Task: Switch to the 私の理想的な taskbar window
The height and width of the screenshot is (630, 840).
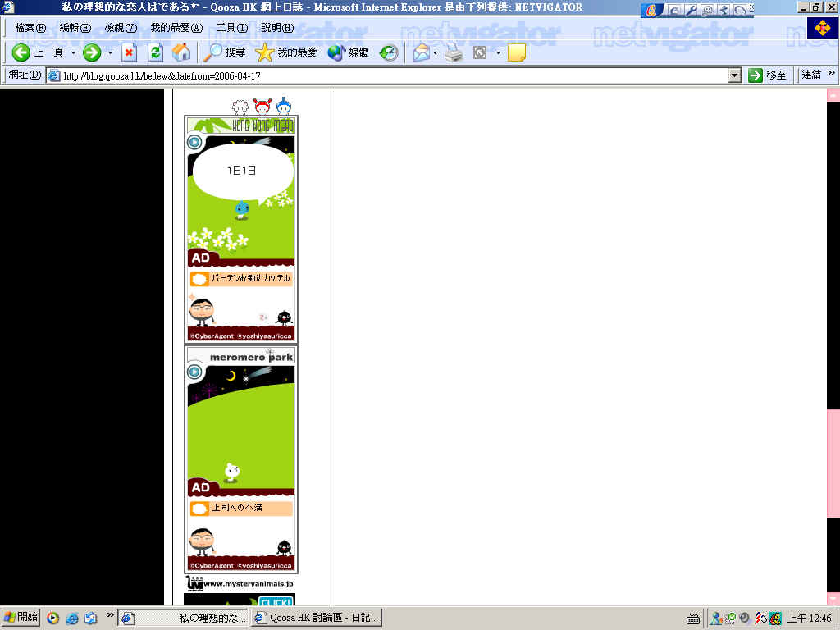Action: tap(183, 619)
